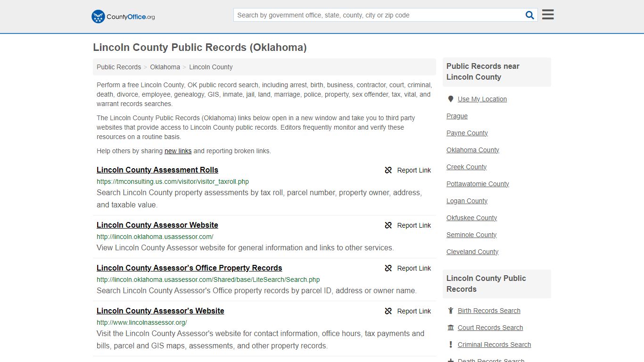Screen dimensions: 644x362
Task: Click broken link icon for Assessor's Office Property Records
Action: pos(388,268)
